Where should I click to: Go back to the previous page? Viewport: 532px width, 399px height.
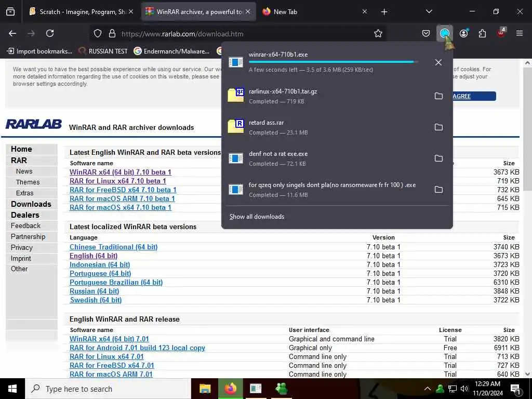(x=12, y=34)
